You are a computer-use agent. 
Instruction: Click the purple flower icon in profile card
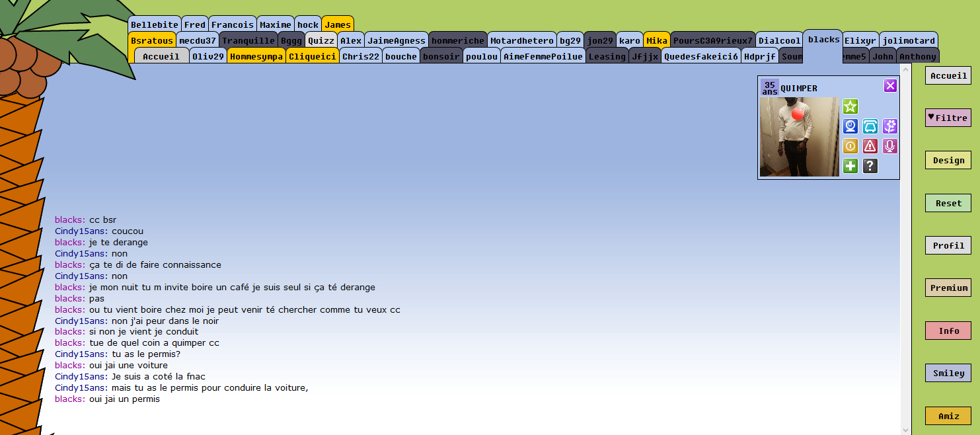(890, 126)
